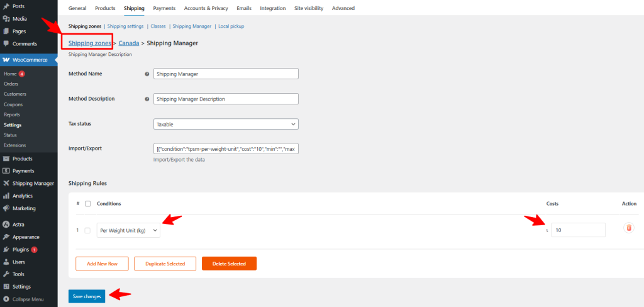Click the Add New Row button
Image resolution: width=644 pixels, height=307 pixels.
tap(102, 264)
